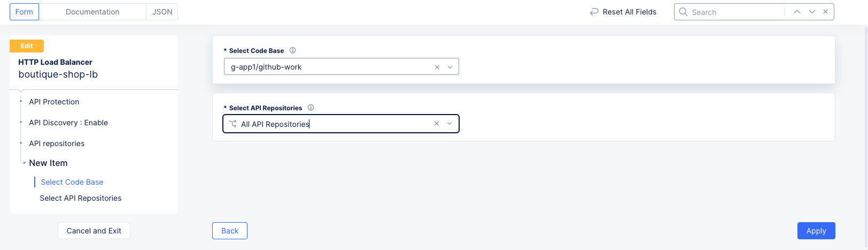Clear the All API Repositories selection

coord(437,124)
